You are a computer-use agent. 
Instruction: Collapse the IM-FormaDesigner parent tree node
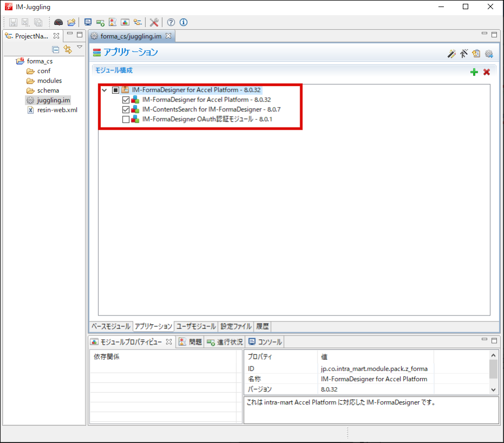(105, 90)
